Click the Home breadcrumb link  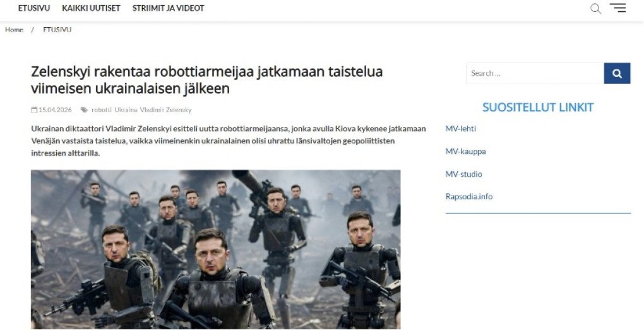click(x=14, y=30)
